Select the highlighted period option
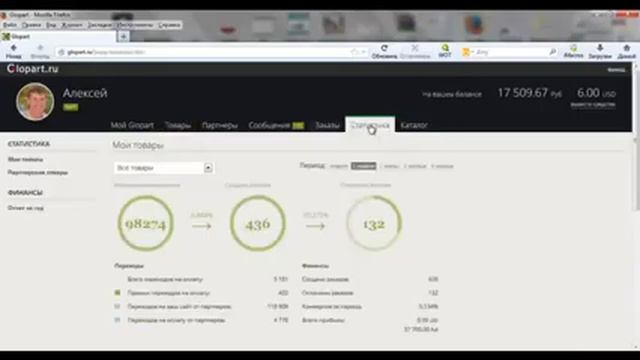This screenshot has width=640, height=360. click(x=364, y=166)
